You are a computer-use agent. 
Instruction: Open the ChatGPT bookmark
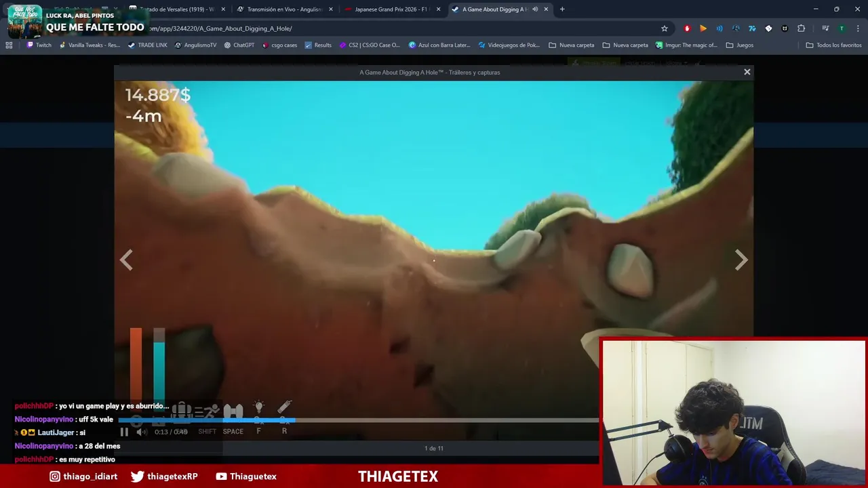[x=239, y=45]
